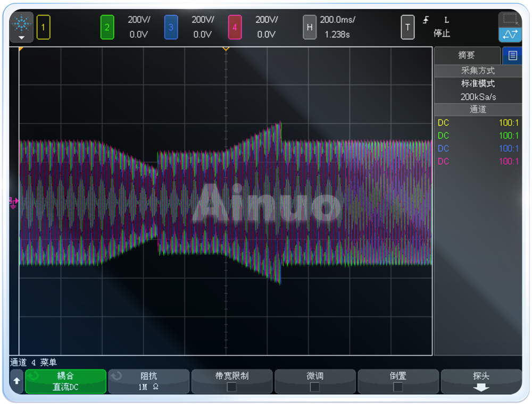Click magenta DC 100:1 channel row
This screenshot has width=532, height=404.
click(x=478, y=161)
